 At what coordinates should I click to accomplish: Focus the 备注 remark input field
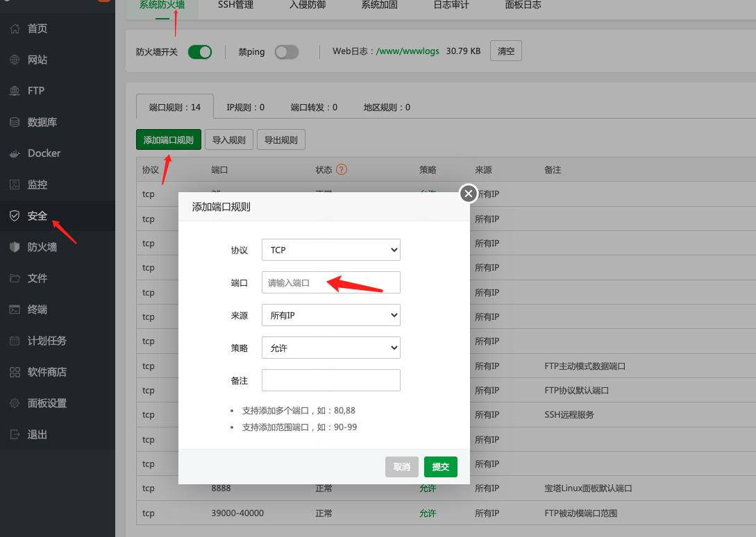click(x=330, y=380)
